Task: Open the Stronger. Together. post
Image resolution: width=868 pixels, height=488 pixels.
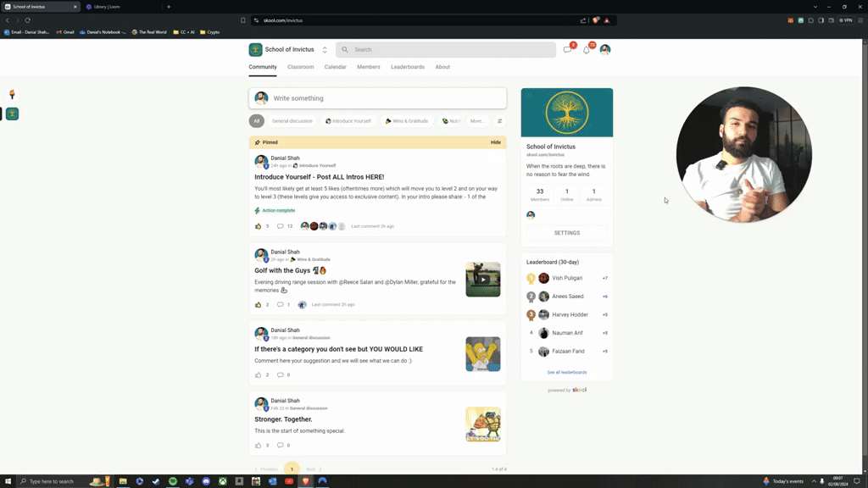Action: 283,419
